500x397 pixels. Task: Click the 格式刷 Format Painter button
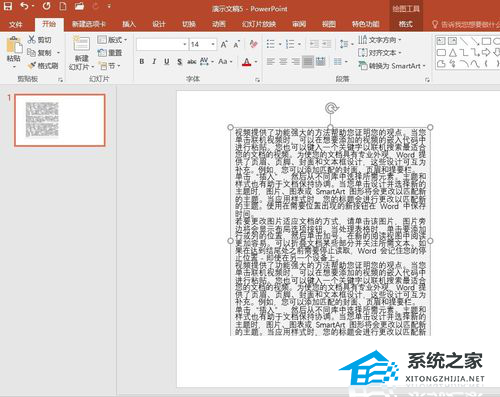click(x=43, y=66)
